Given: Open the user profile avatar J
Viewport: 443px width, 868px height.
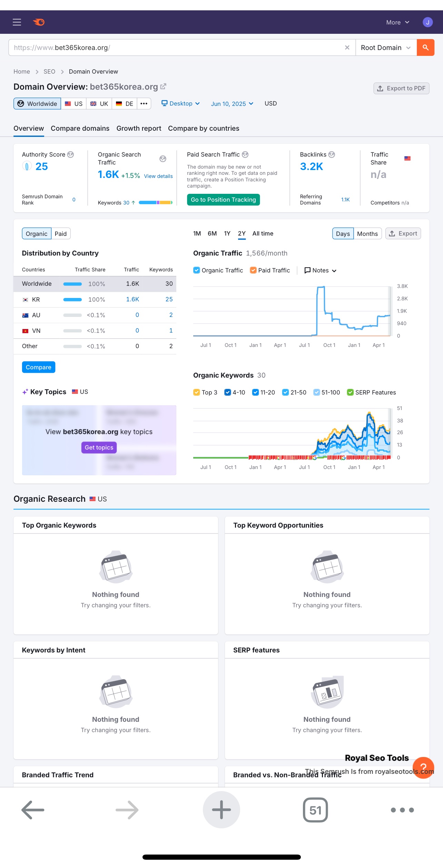Looking at the screenshot, I should click(x=427, y=22).
